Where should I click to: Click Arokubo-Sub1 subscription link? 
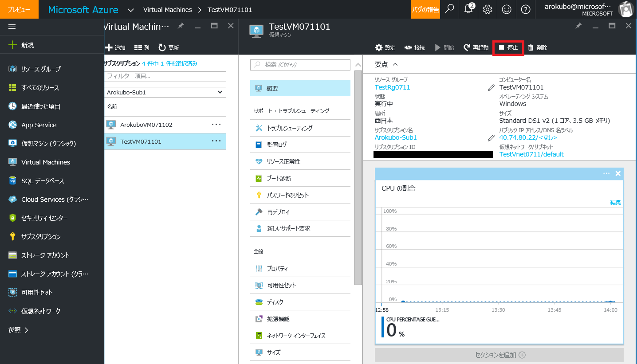click(396, 137)
